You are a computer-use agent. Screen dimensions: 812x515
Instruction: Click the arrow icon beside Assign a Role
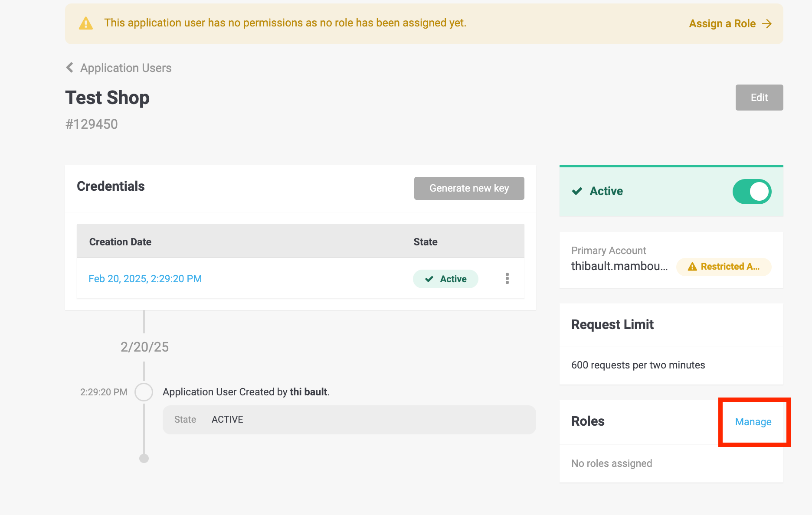tap(767, 24)
